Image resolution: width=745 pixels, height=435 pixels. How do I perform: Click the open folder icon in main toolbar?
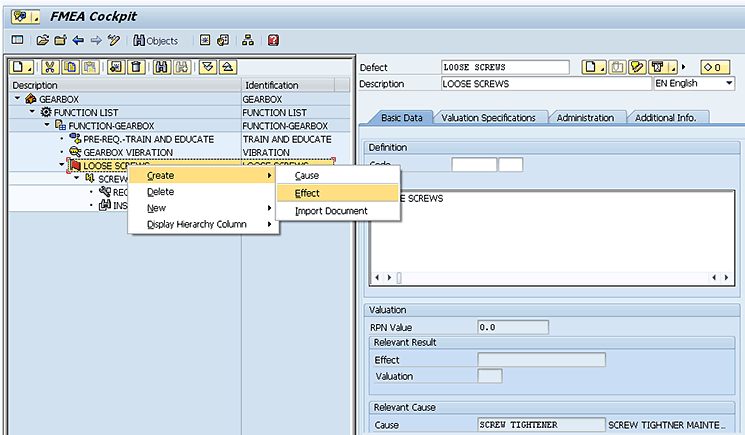click(x=43, y=41)
